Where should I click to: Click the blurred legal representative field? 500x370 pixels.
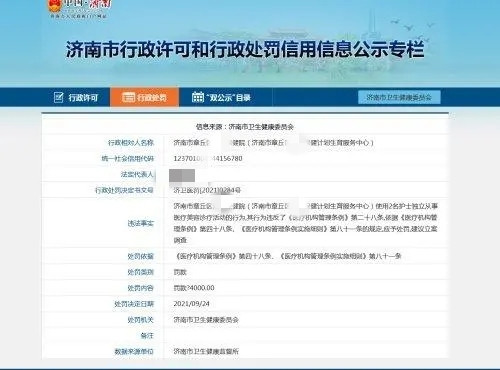(182, 175)
